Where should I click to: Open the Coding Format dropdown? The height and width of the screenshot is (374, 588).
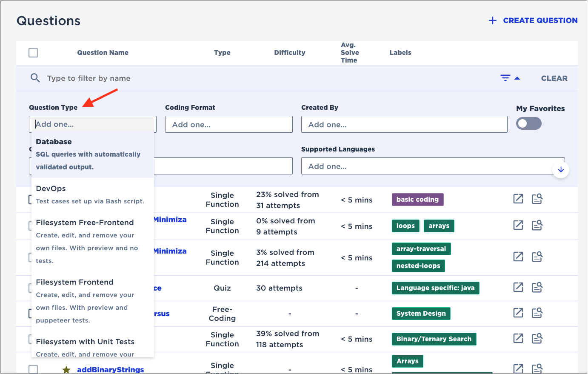[x=228, y=124]
